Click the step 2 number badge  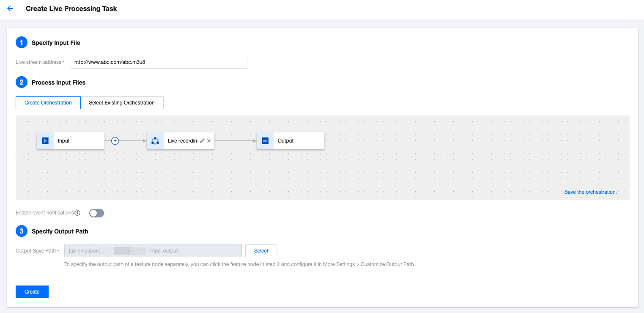pos(21,82)
